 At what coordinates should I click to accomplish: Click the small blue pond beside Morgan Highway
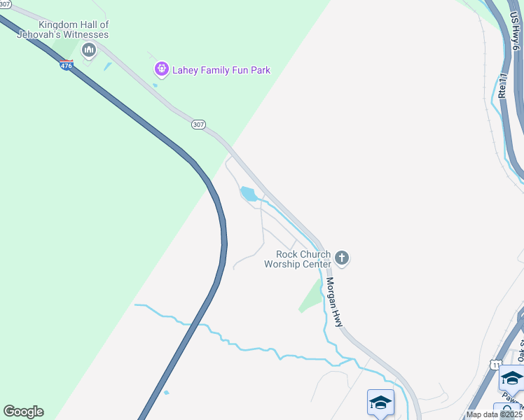pyautogui.click(x=249, y=194)
